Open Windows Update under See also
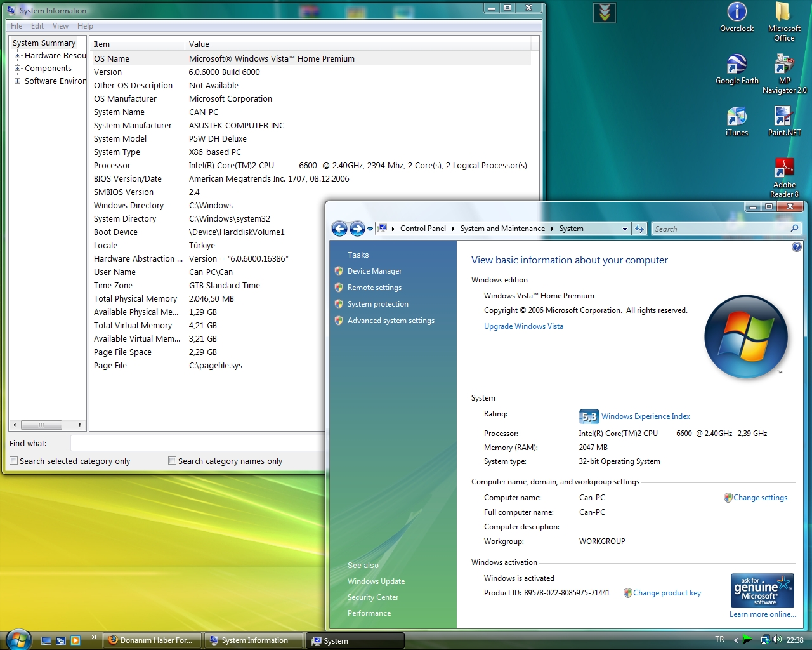The image size is (812, 650). point(376,581)
